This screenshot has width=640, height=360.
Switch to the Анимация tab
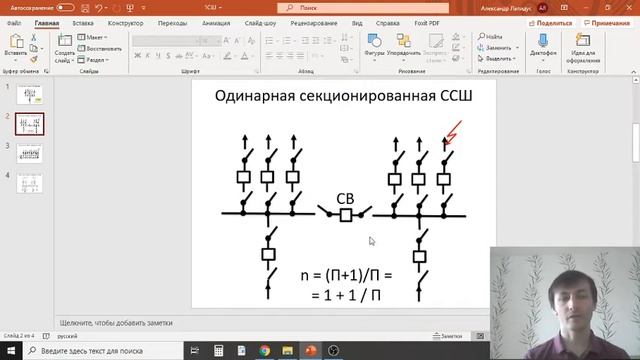coord(216,23)
